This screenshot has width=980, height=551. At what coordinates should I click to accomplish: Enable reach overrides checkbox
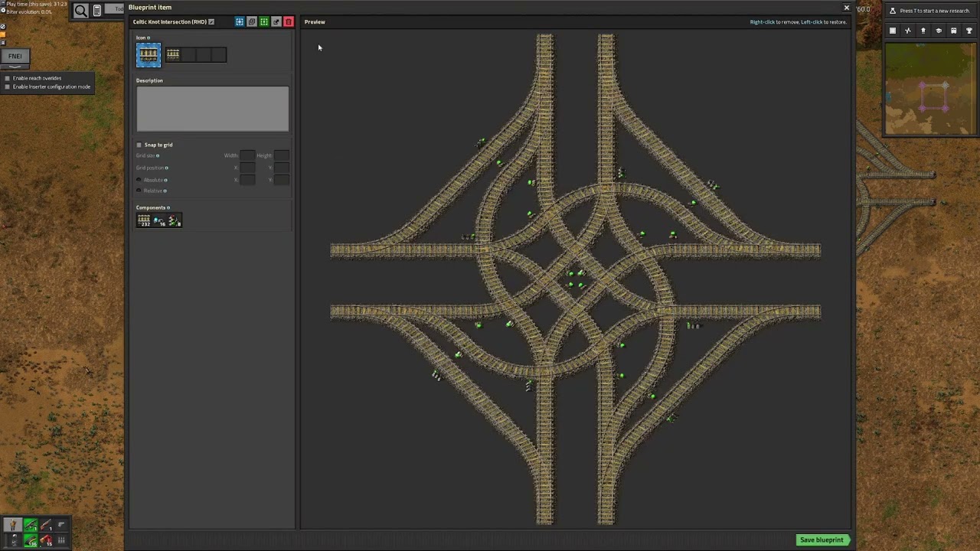tap(8, 78)
